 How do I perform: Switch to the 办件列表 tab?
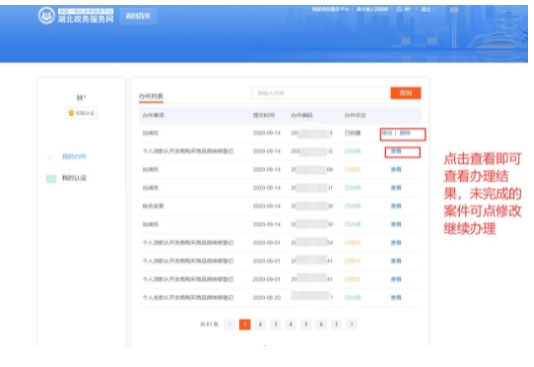click(x=151, y=96)
